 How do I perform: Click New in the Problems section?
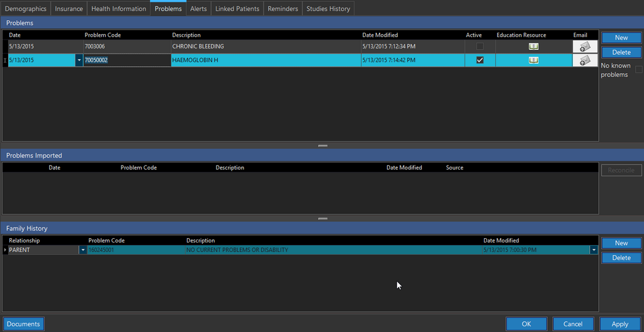pyautogui.click(x=621, y=37)
